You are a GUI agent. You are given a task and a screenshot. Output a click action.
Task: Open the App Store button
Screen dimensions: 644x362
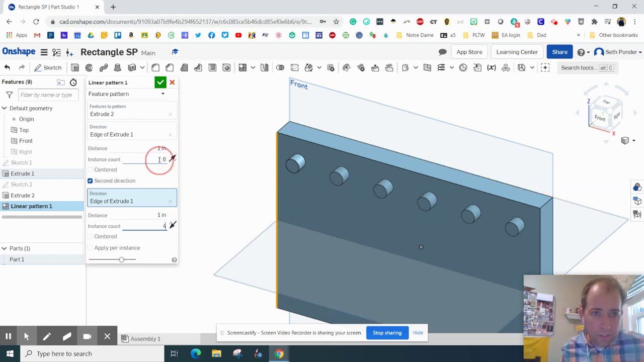[x=469, y=52]
